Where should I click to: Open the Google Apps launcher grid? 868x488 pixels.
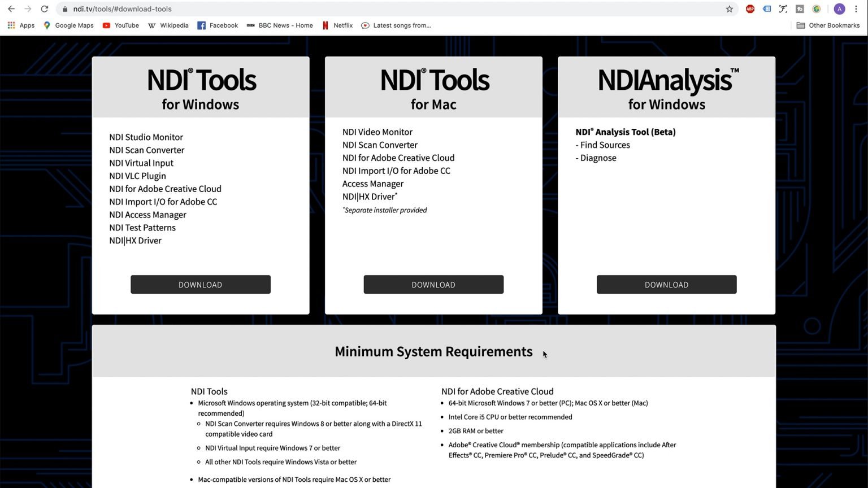(11, 25)
